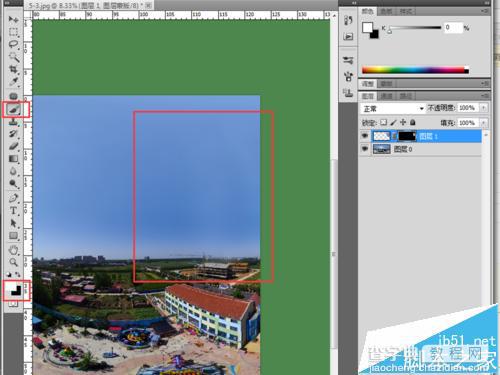Open the History panel dock icon
The image size is (500, 375).
(348, 20)
